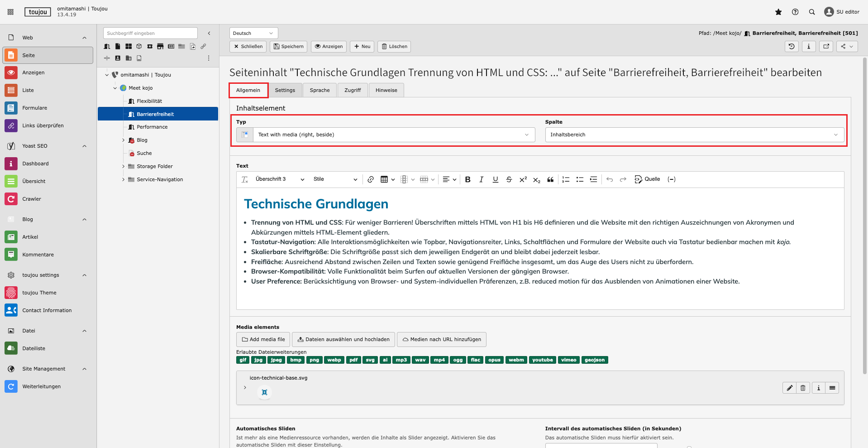
Task: Open the Spalte dropdown showing Inhaltsbereich
Action: point(694,135)
